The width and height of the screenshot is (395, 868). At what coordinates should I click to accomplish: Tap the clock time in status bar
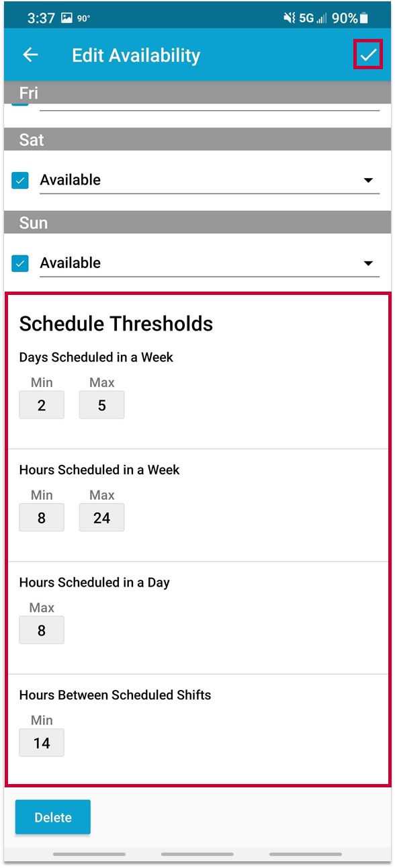pyautogui.click(x=41, y=18)
